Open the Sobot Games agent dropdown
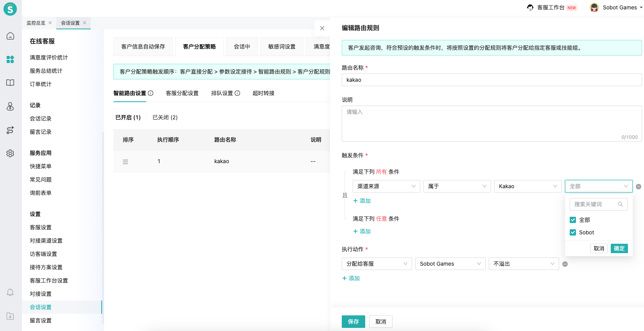The image size is (644, 331). [450, 264]
